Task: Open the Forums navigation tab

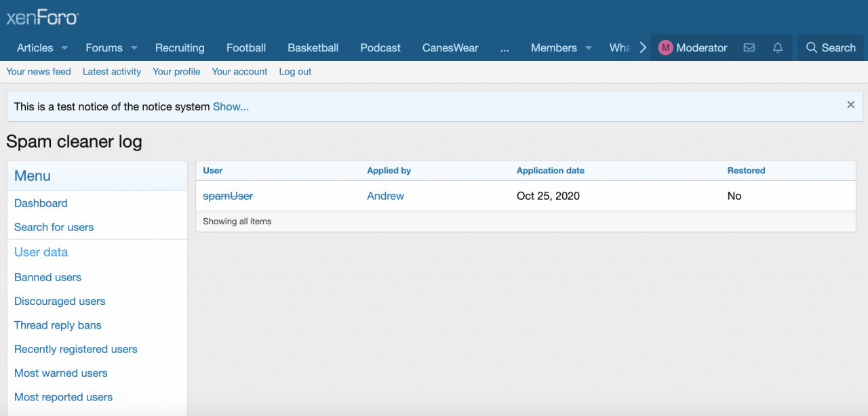Action: click(104, 48)
